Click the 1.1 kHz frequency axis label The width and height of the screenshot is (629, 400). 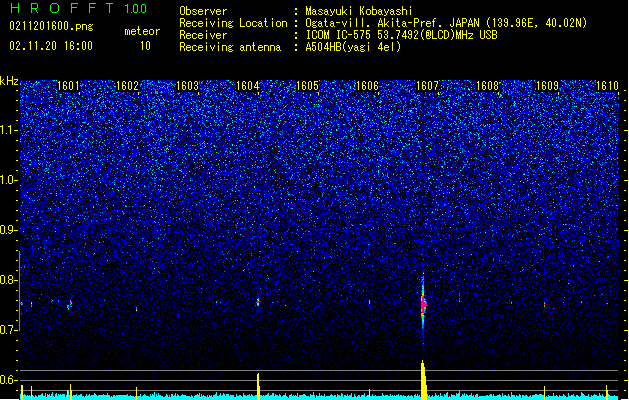tap(9, 130)
